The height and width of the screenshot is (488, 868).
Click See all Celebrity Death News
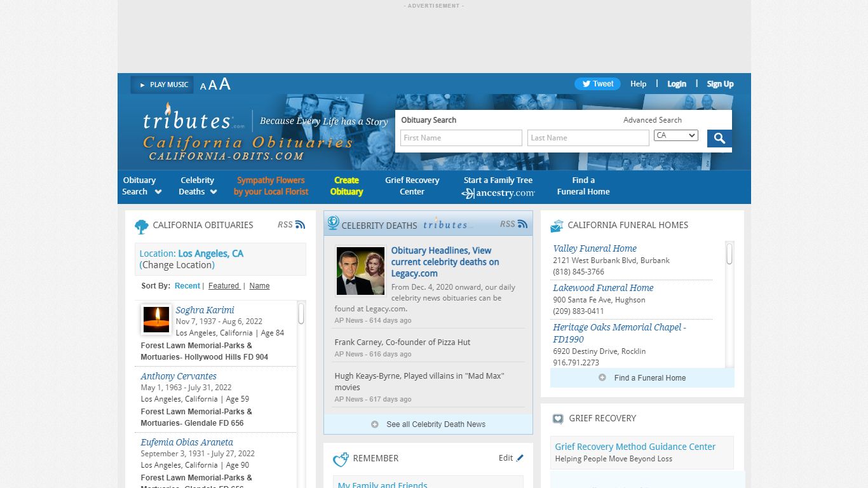[428, 424]
